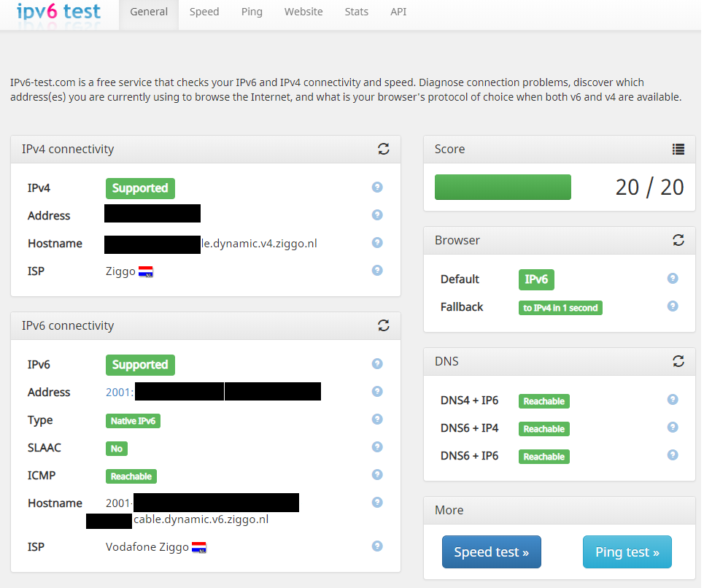This screenshot has width=704, height=588.
Task: Refresh the IPv4 connectivity panel
Action: [384, 149]
